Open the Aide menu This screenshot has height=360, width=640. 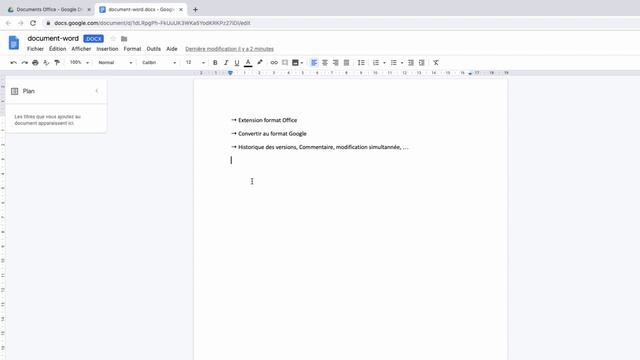click(172, 49)
